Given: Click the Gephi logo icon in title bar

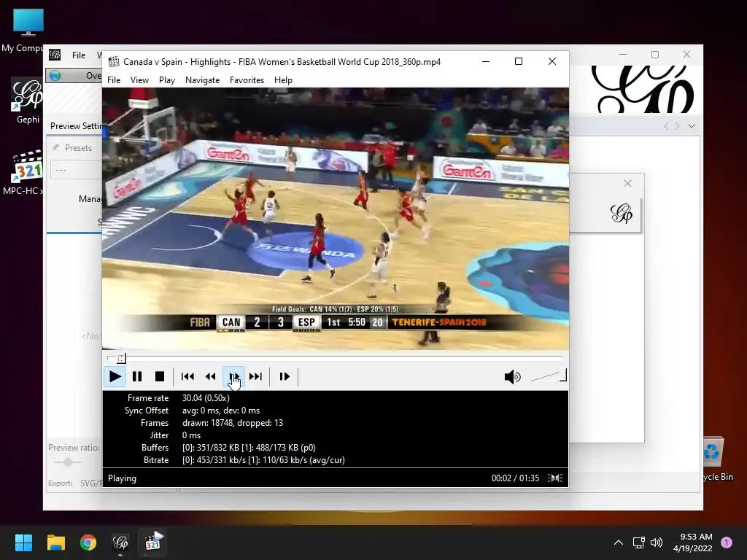Looking at the screenshot, I should (55, 55).
